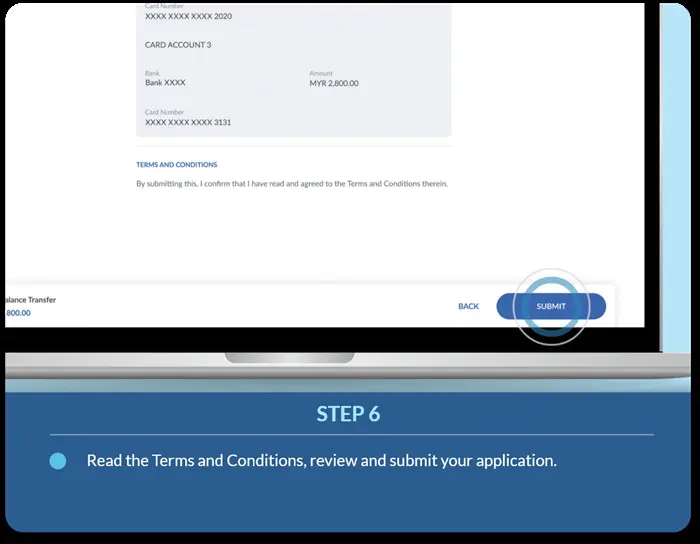Click the Bank XXXX value
This screenshot has height=544, width=700.
pyautogui.click(x=165, y=83)
